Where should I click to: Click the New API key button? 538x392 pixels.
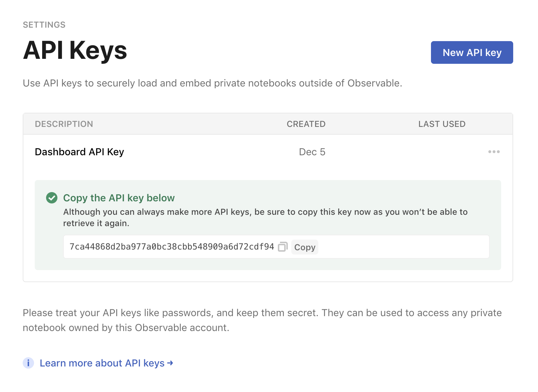[472, 52]
